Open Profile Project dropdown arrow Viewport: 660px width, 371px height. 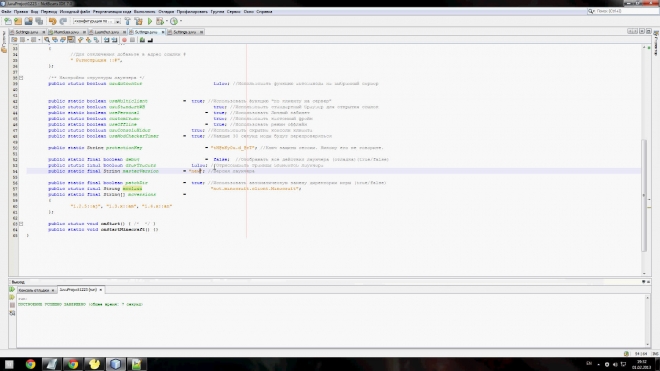[x=181, y=21]
